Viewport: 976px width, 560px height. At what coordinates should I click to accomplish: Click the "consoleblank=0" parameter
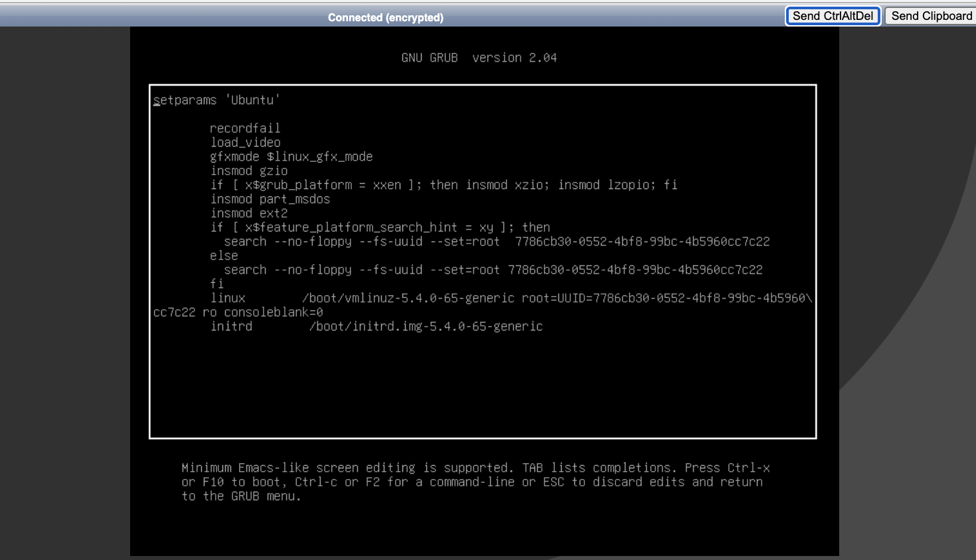(274, 313)
